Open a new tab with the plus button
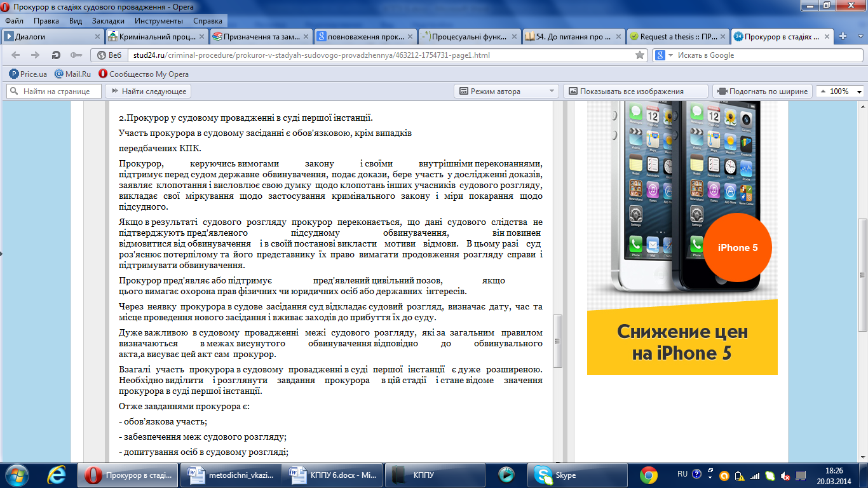Screen dimensions: 868x488 [x=843, y=36]
